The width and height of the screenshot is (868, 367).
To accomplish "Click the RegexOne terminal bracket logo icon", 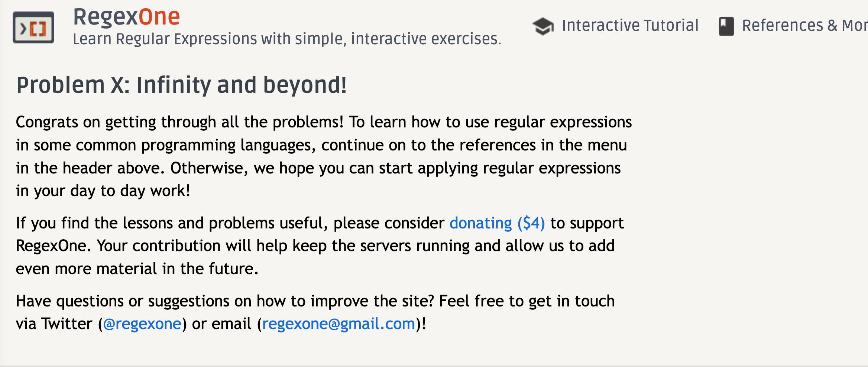I will point(33,27).
